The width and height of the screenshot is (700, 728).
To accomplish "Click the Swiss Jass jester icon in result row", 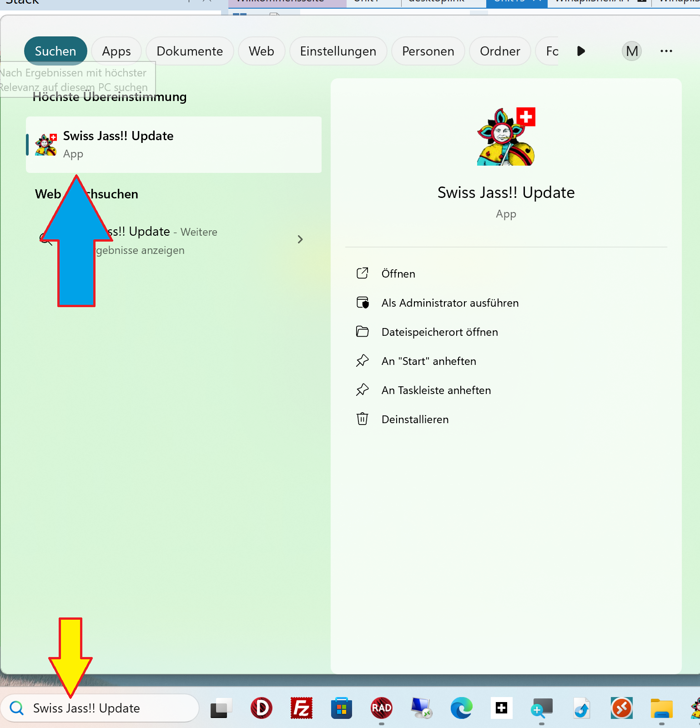I will pos(46,145).
